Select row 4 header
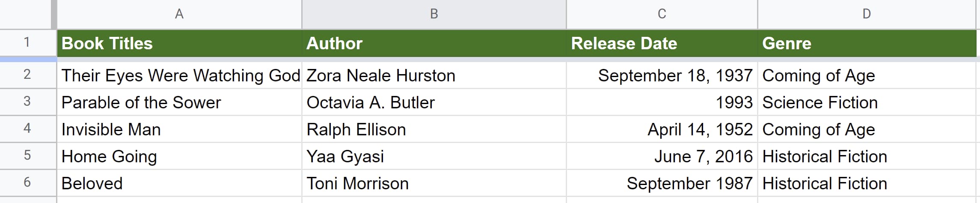 click(x=27, y=128)
